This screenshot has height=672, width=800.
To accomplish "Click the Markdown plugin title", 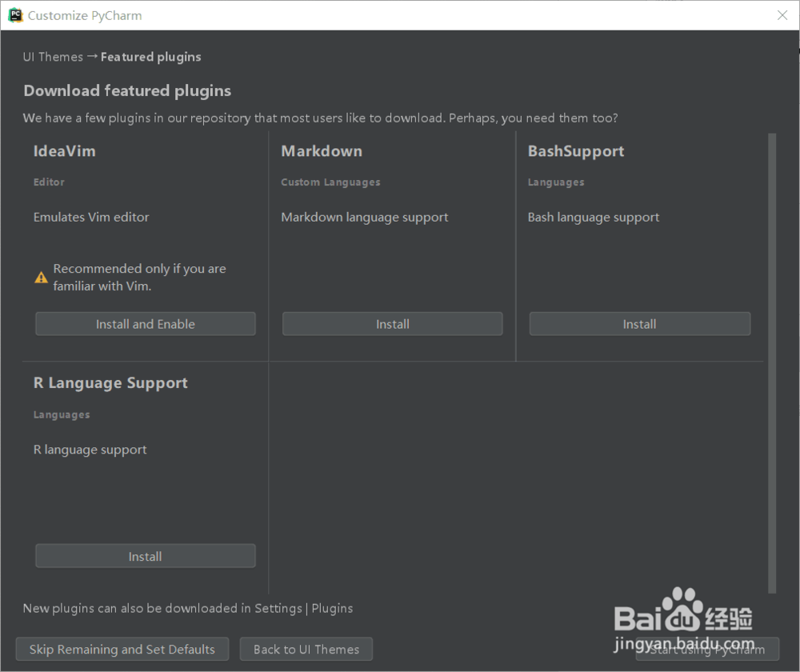I will point(322,151).
